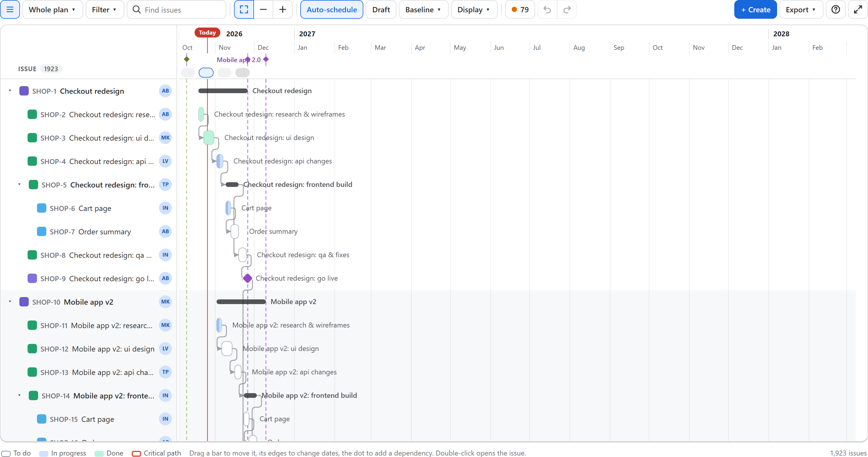Collapse the SHOP-10 Mobile app v2 group
The height and width of the screenshot is (457, 868).
[x=10, y=301]
